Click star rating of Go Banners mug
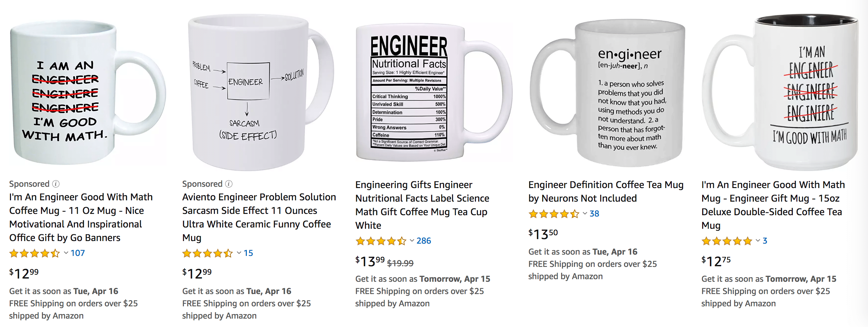The width and height of the screenshot is (868, 327). (x=35, y=253)
